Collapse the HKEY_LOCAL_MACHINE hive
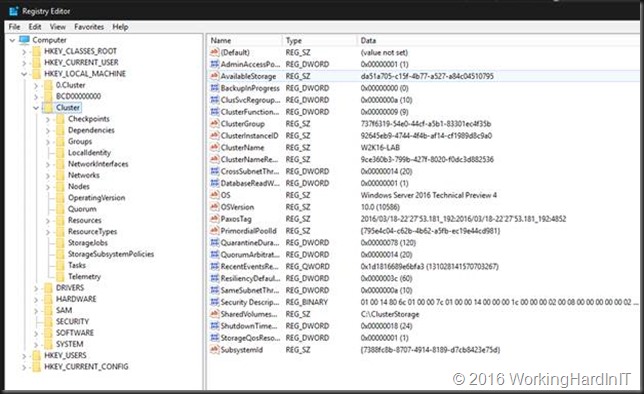Image resolution: width=644 pixels, height=394 pixels. point(24,74)
